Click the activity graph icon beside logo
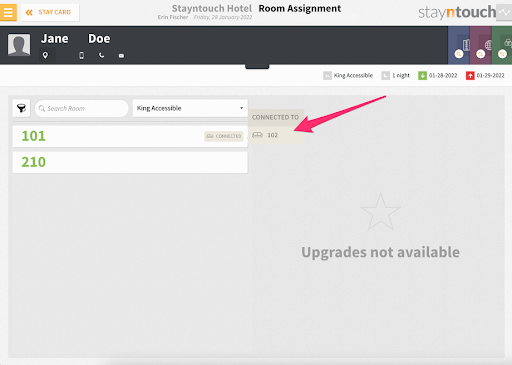Image resolution: width=512 pixels, height=365 pixels. 504,12
